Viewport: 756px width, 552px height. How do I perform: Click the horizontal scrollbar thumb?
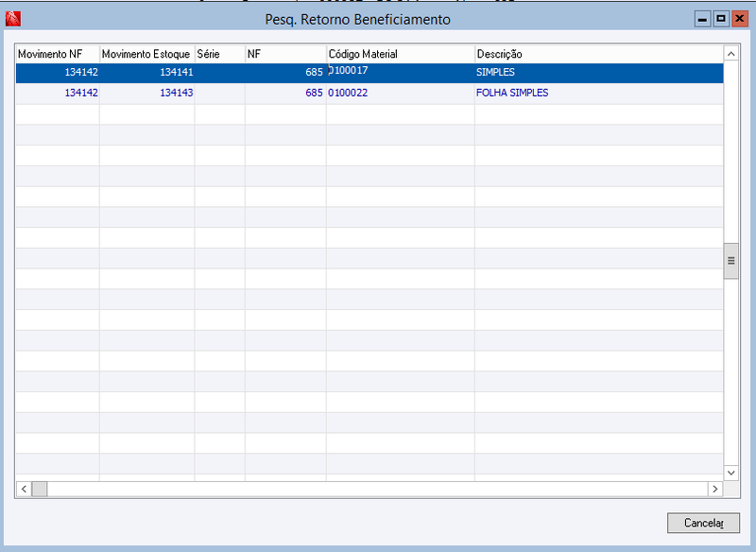click(40, 489)
